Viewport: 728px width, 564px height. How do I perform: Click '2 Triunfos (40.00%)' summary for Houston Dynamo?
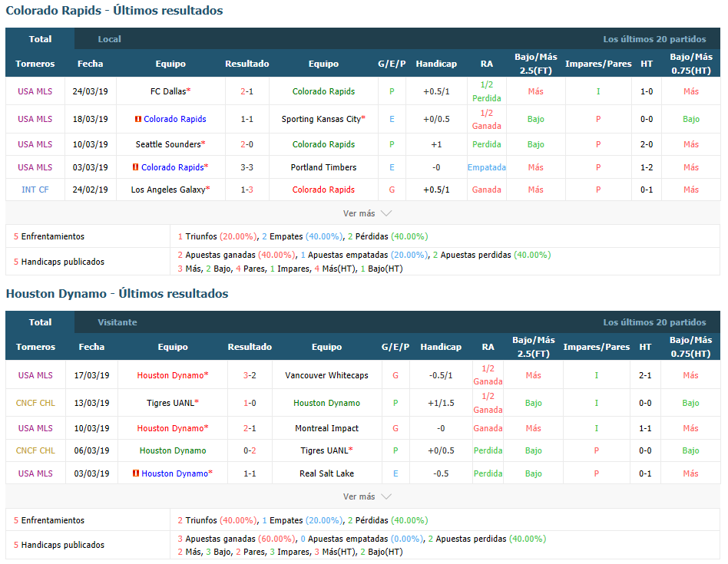click(217, 520)
